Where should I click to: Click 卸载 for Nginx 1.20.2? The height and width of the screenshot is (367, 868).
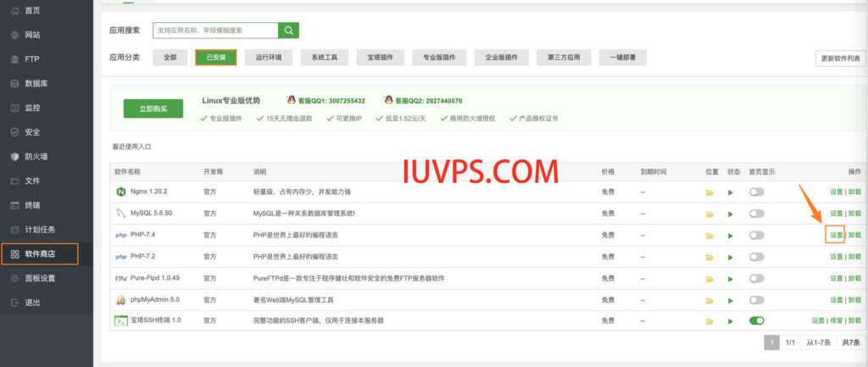[854, 192]
